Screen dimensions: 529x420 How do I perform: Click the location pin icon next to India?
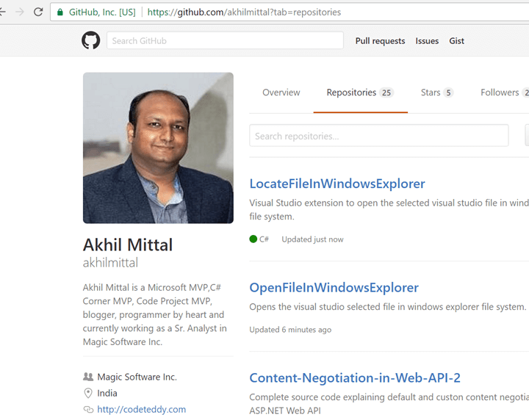[x=88, y=394]
